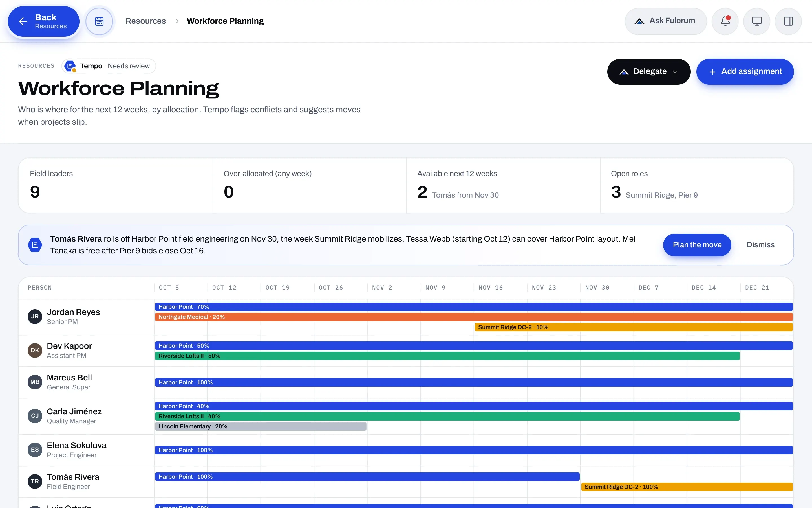This screenshot has height=508, width=812.
Task: Select Elena Sokolova Harbor Point 100% bar
Action: click(x=474, y=450)
